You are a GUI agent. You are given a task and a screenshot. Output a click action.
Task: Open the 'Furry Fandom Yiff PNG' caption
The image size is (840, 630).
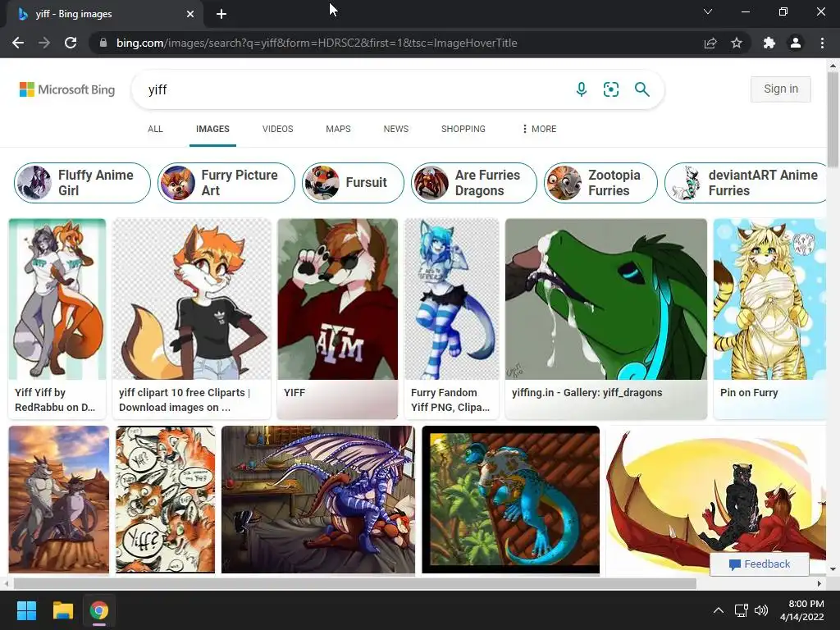tap(450, 399)
